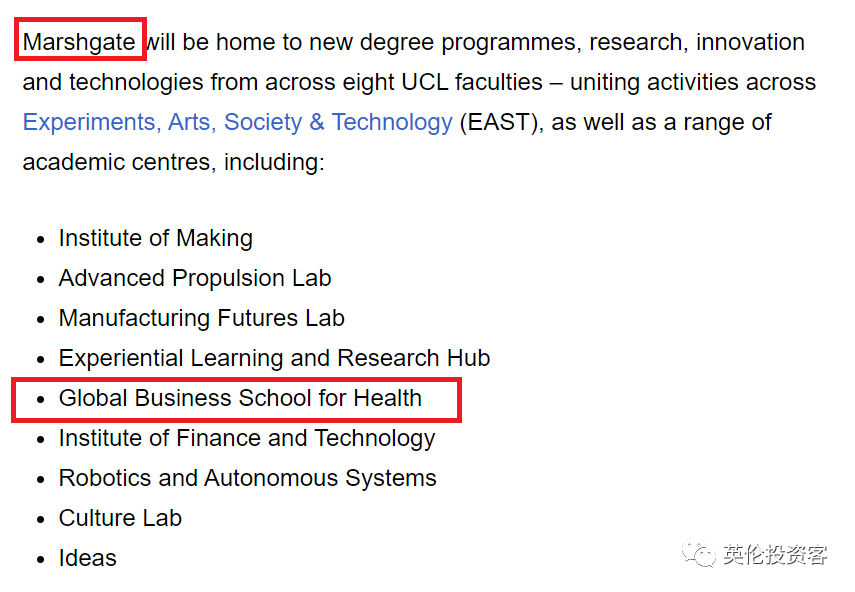Click the red-boxed word Marshgate

(79, 43)
